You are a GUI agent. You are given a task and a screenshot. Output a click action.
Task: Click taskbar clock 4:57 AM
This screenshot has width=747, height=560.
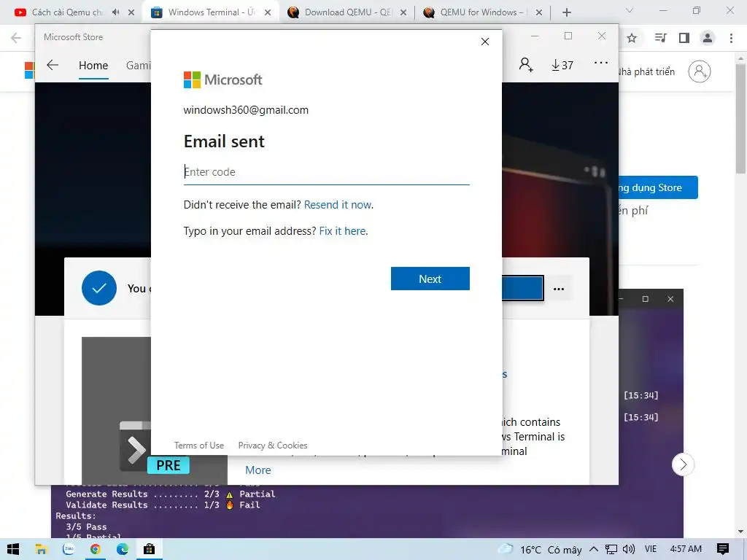point(686,549)
